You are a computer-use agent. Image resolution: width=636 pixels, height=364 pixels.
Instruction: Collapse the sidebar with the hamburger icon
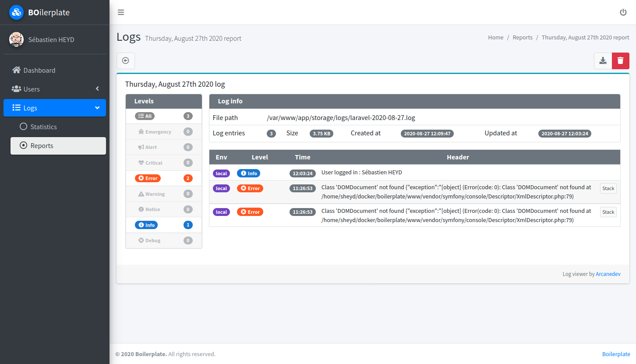[121, 12]
